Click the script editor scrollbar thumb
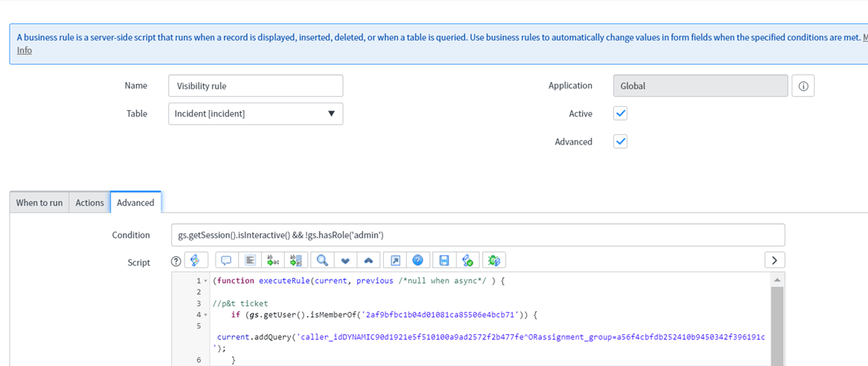The height and width of the screenshot is (366, 868). click(777, 325)
